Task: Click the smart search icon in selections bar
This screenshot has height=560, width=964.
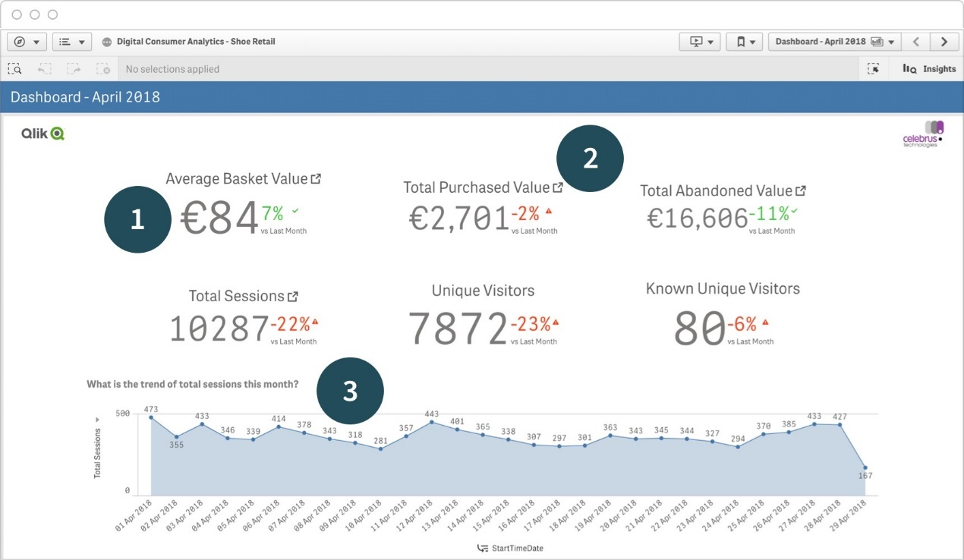Action: click(x=14, y=69)
